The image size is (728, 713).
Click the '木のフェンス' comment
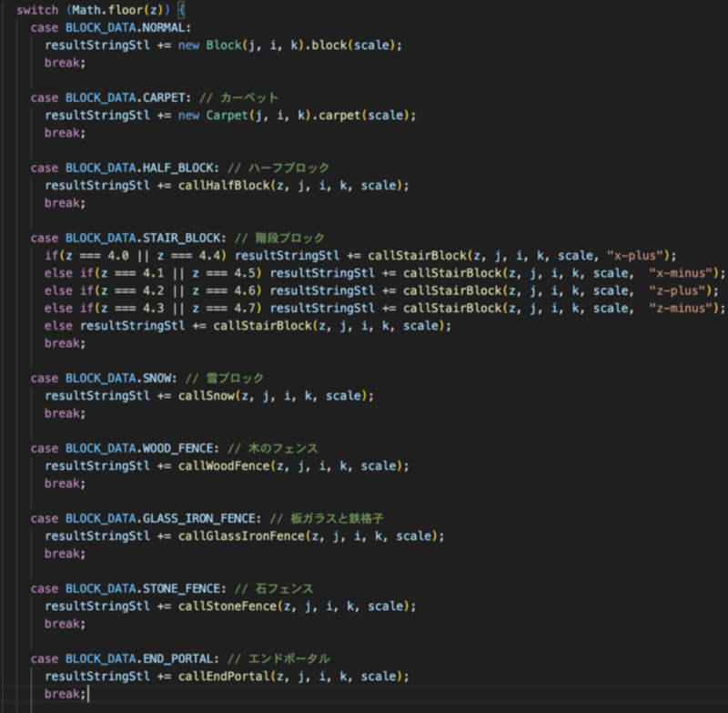coord(283,448)
